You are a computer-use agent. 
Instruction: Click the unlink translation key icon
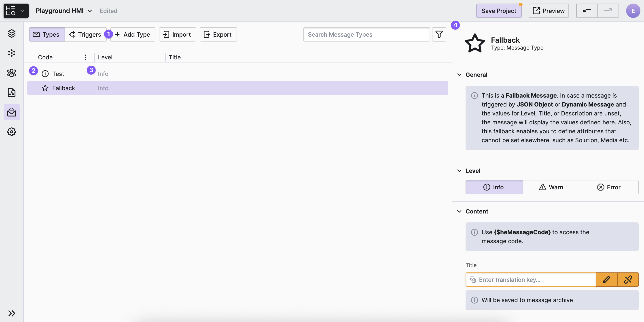tap(628, 280)
